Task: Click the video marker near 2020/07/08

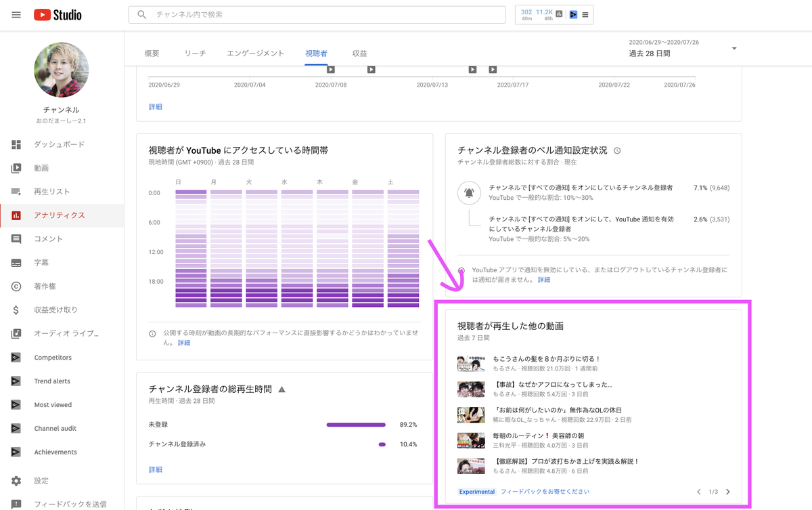Action: coord(331,69)
